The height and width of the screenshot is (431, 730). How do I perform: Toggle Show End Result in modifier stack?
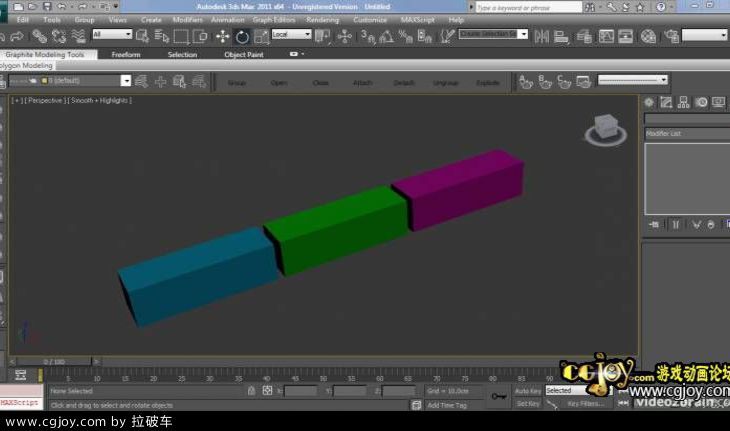[x=677, y=225]
